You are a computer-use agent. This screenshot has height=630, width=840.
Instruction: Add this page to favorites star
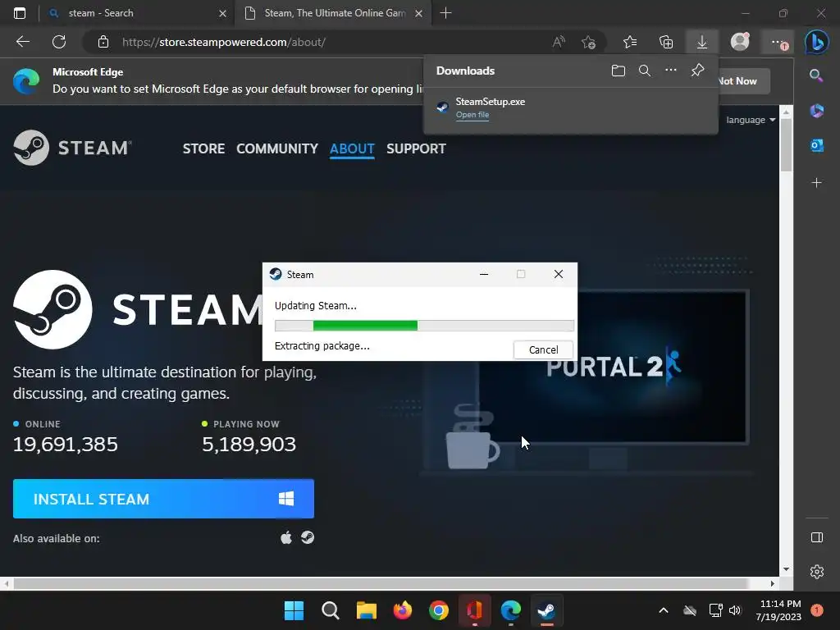point(588,42)
